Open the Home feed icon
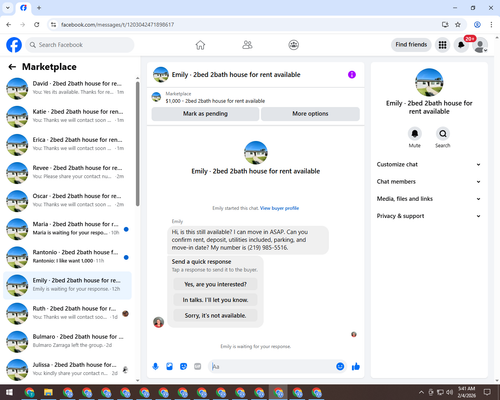 (200, 45)
